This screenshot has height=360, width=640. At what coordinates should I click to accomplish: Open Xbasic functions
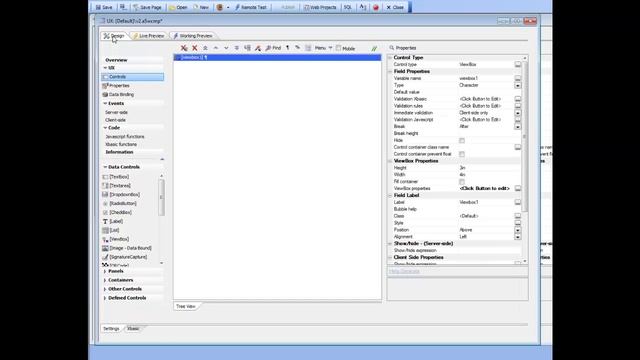point(121,144)
